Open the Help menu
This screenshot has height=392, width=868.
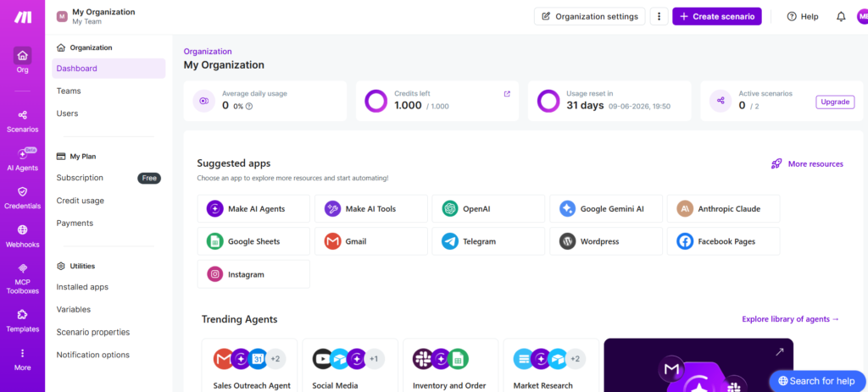click(x=803, y=17)
